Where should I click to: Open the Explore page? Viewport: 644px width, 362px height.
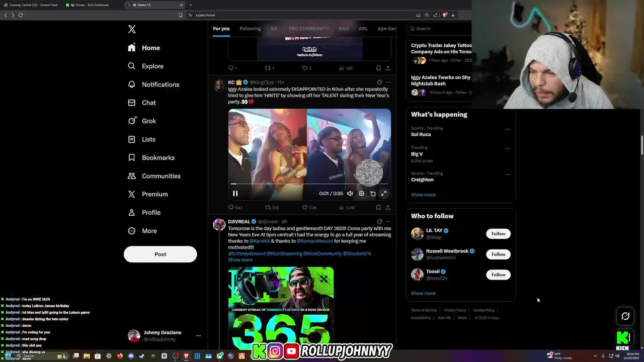145,66
